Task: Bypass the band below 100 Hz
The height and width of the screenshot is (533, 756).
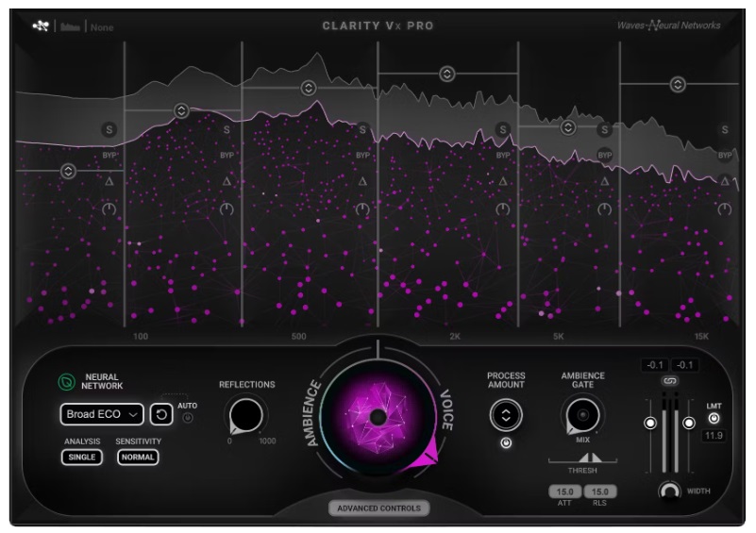Action: pos(109,155)
